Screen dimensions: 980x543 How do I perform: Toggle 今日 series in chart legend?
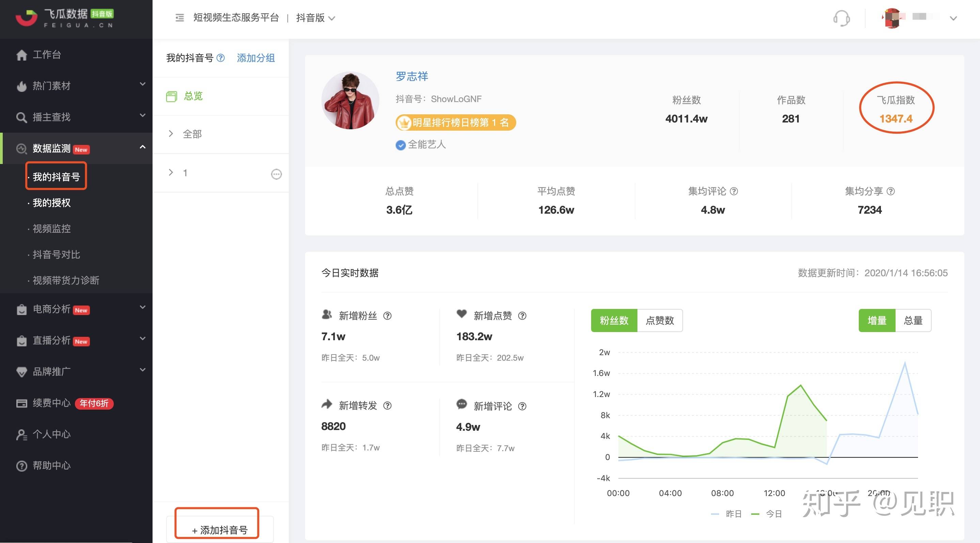(x=766, y=514)
